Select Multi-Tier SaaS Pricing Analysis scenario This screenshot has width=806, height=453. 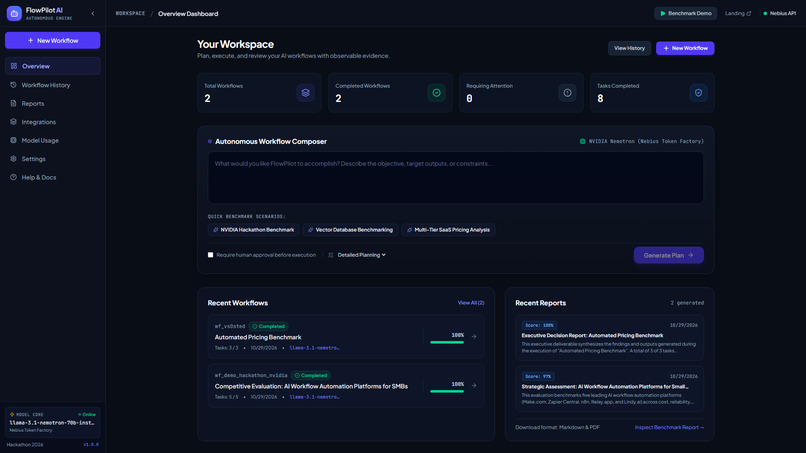coord(448,230)
